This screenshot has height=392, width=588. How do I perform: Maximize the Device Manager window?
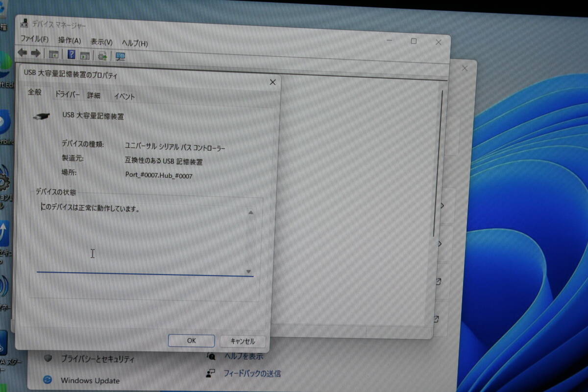[x=414, y=41]
